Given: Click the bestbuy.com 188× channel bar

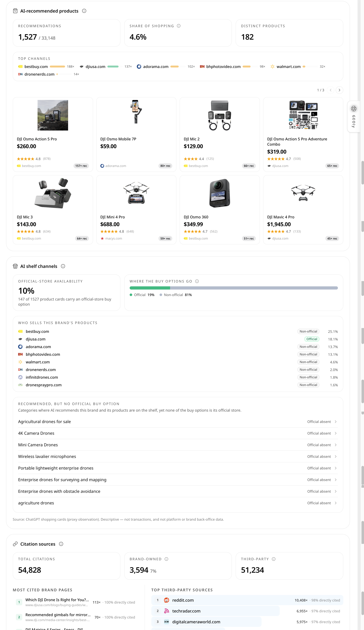Looking at the screenshot, I should 57,67.
